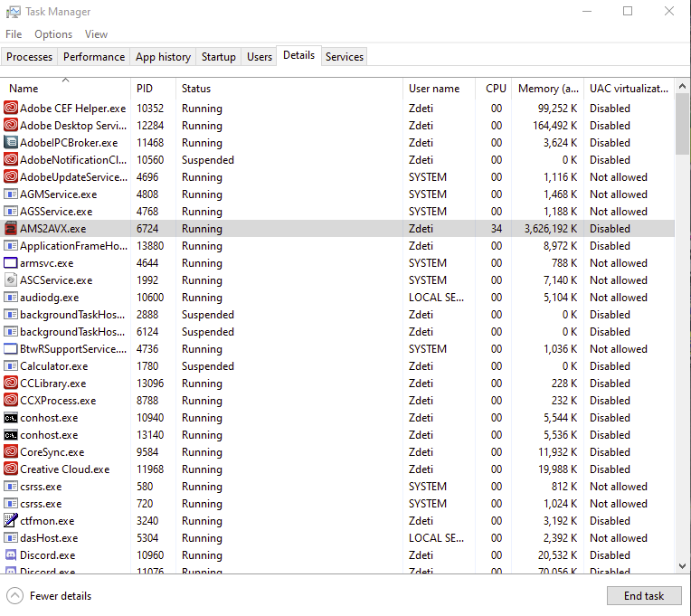Click the CCLibrary.exe icon
This screenshot has height=616, width=691.
(x=11, y=383)
